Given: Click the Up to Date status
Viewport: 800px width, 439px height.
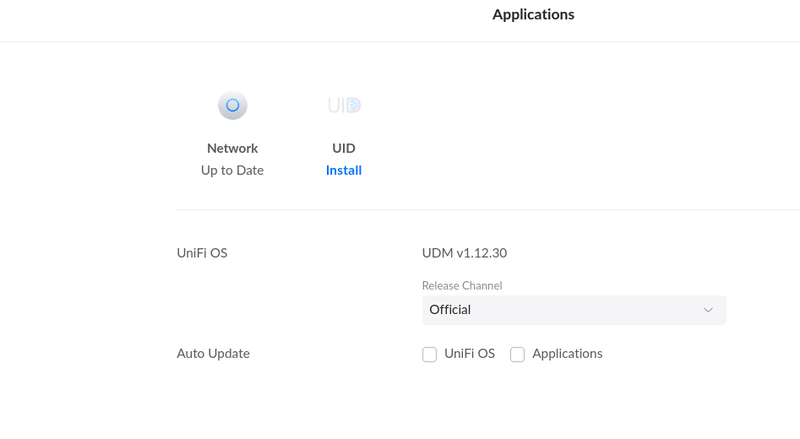Looking at the screenshot, I should tap(233, 170).
